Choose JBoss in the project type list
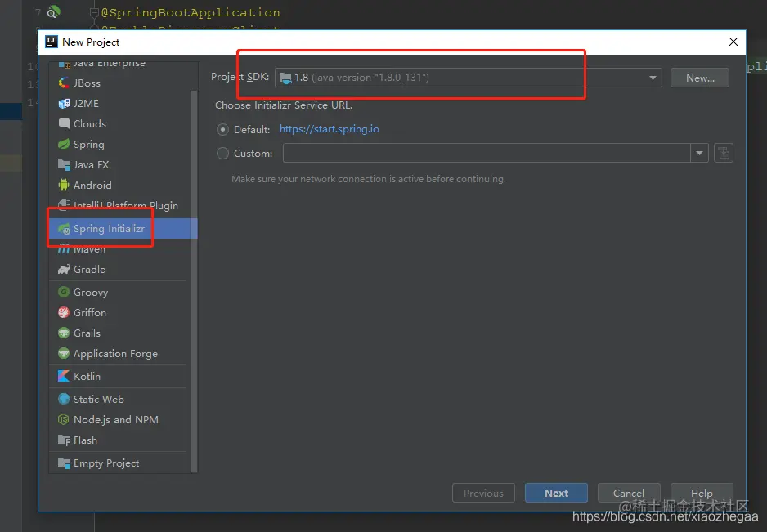767x532 pixels. pyautogui.click(x=87, y=83)
